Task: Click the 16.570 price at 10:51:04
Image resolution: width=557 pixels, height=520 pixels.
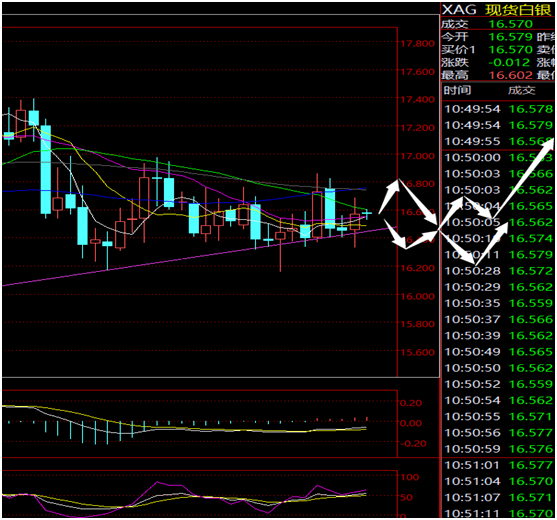Action: pyautogui.click(x=531, y=481)
